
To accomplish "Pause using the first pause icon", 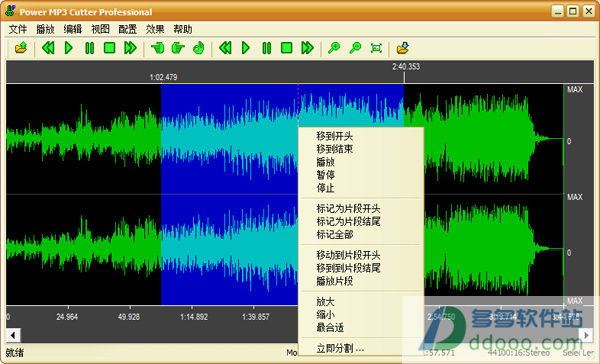I will click(89, 48).
